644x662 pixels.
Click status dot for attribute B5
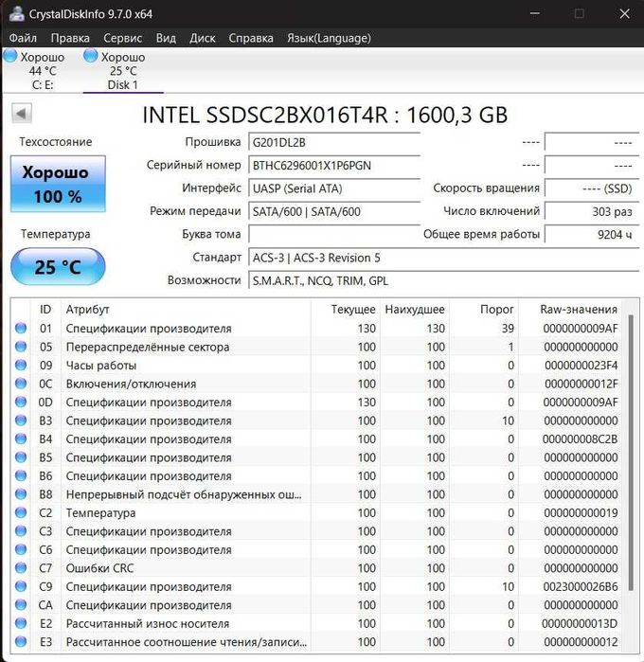pos(21,457)
